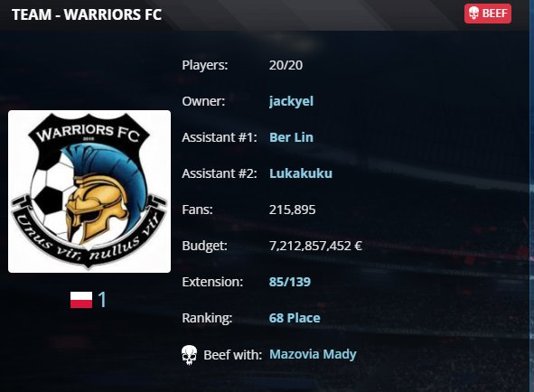Click the Owner: label
Viewport: 534px width, 392px height.
point(203,101)
